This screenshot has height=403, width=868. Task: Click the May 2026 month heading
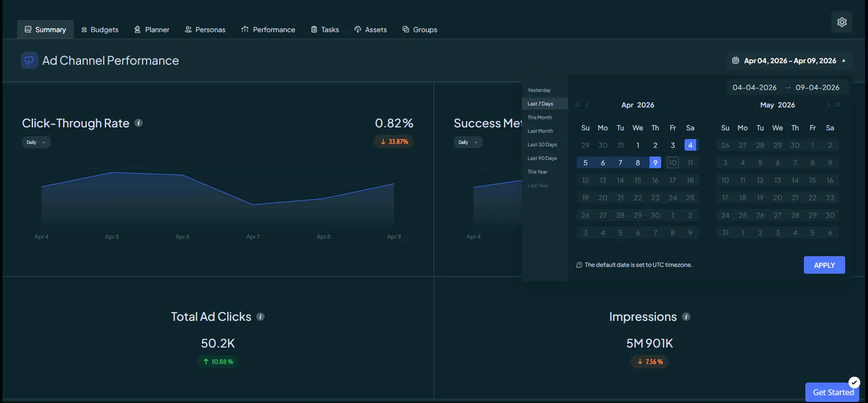[x=777, y=105]
